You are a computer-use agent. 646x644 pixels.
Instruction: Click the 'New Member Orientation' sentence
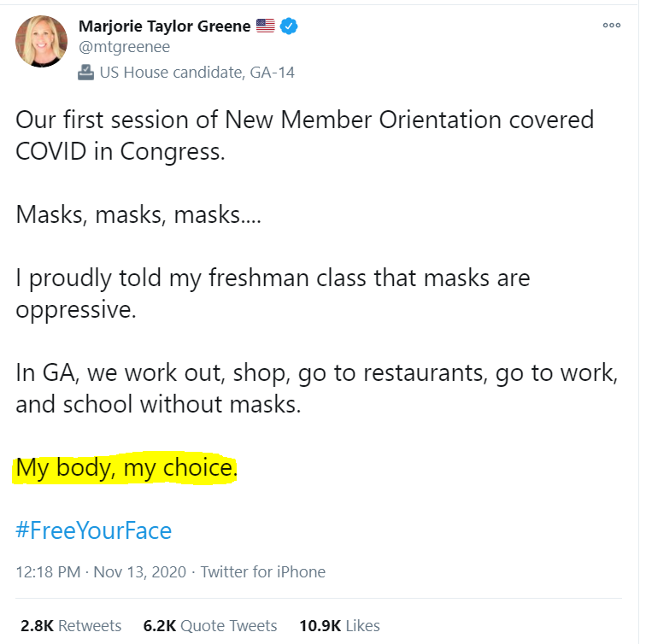pyautogui.click(x=304, y=136)
